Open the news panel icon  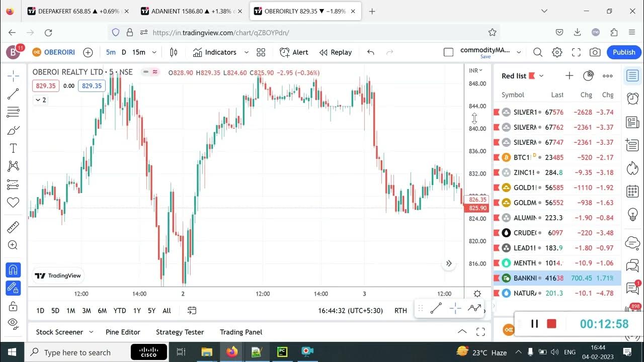pyautogui.click(x=633, y=122)
